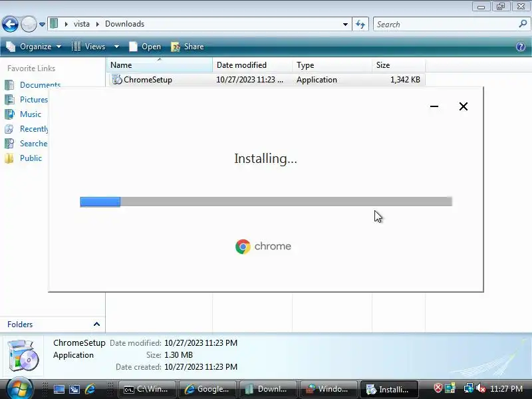This screenshot has width=532, height=399.
Task: Open the Searches favorite link
Action: 34,144
